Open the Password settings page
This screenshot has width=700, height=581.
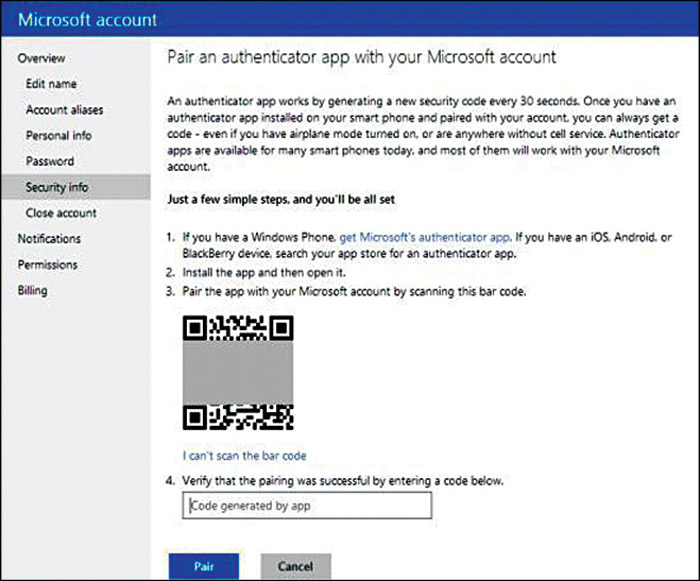[x=50, y=161]
